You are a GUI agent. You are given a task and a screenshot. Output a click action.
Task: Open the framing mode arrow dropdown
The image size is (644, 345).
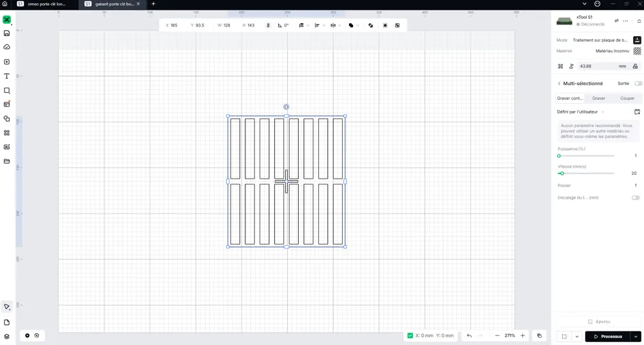(577, 336)
